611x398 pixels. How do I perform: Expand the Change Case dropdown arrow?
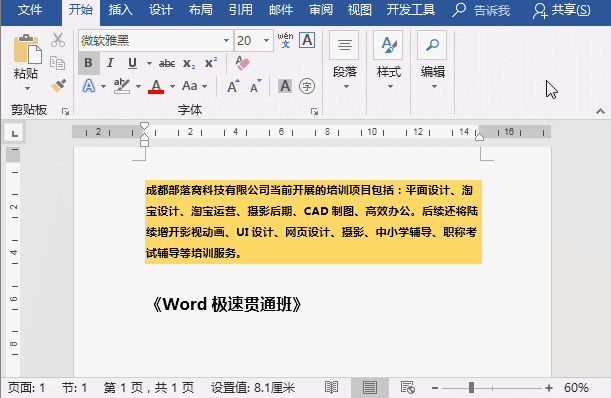pos(205,86)
